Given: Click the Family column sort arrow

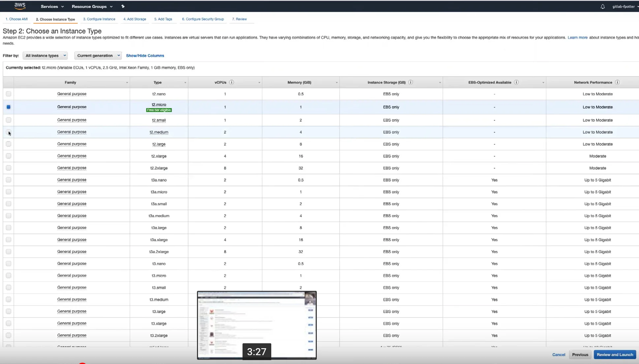Looking at the screenshot, I should click(127, 83).
